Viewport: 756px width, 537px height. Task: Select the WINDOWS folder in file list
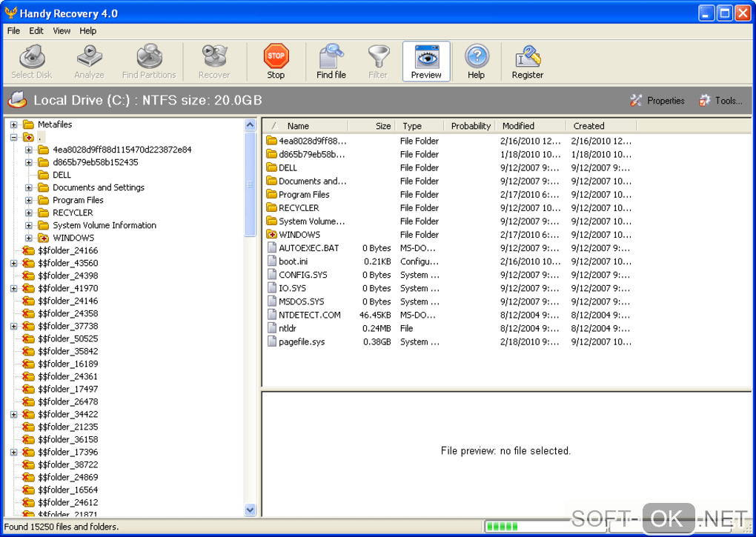[x=299, y=235]
